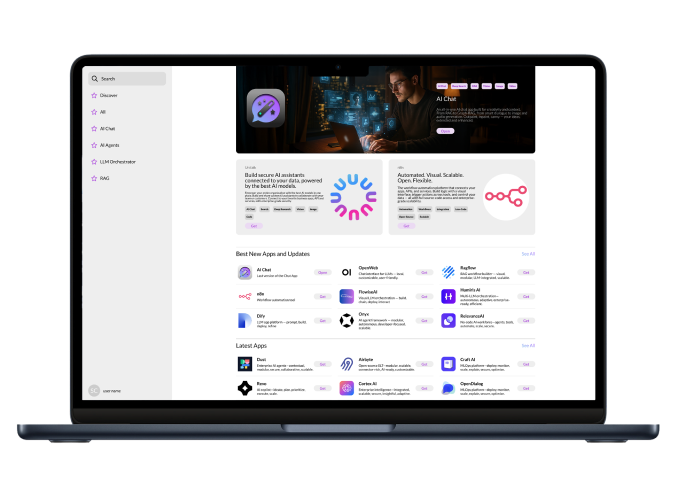Click Get in the secure AI assistants card
The height and width of the screenshot is (500, 677).
tap(254, 226)
